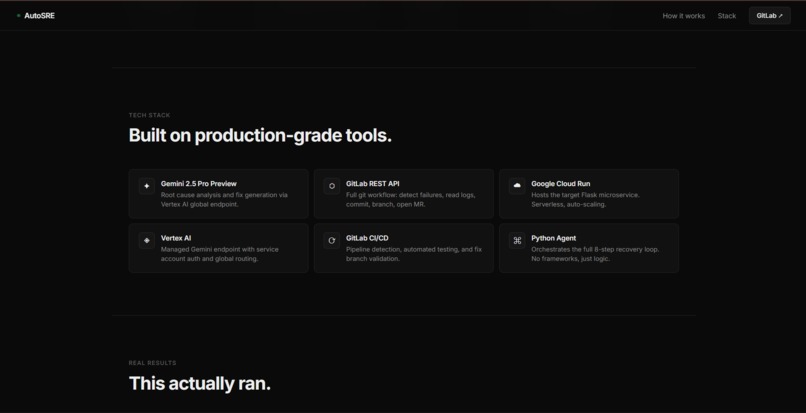
Task: Select the Python Agent card title
Action: click(554, 238)
